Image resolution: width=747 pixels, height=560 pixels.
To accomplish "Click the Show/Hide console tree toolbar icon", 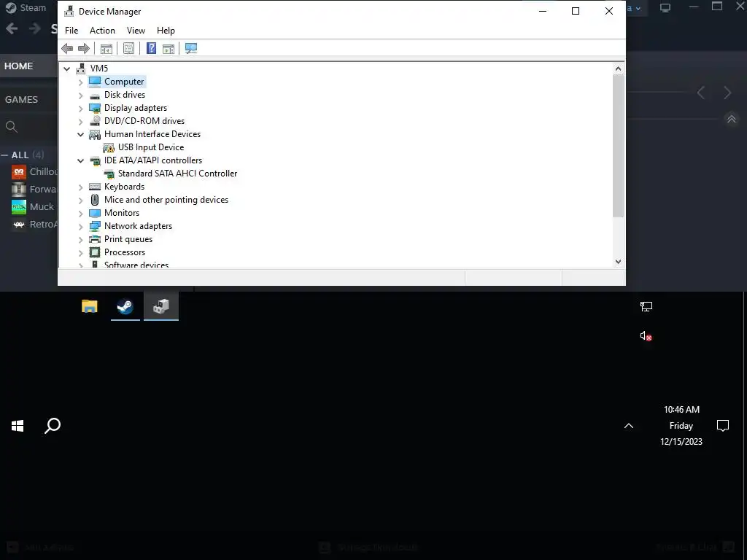I will [x=107, y=48].
